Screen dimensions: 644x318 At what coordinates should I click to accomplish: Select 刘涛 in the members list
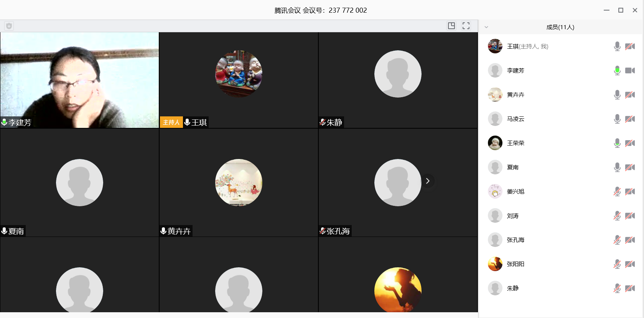[512, 216]
